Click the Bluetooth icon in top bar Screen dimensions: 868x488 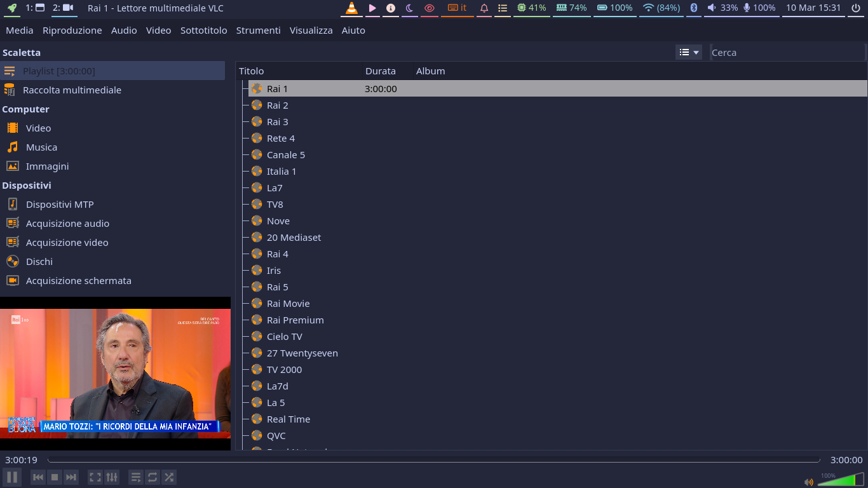click(694, 8)
